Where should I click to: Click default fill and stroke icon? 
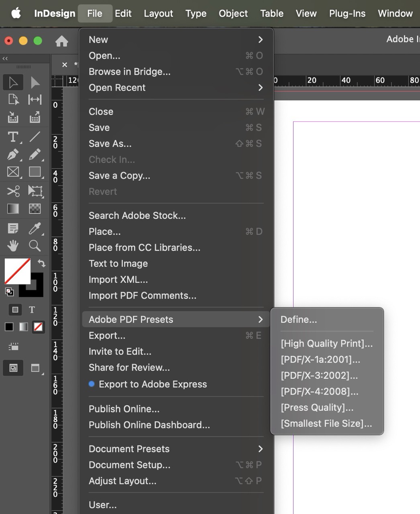9,292
